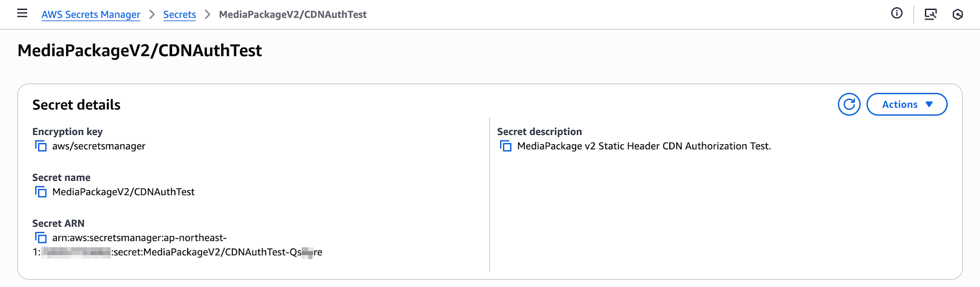Click MediaPackageV2/CDNAuthTest breadcrumb item

pos(293,15)
